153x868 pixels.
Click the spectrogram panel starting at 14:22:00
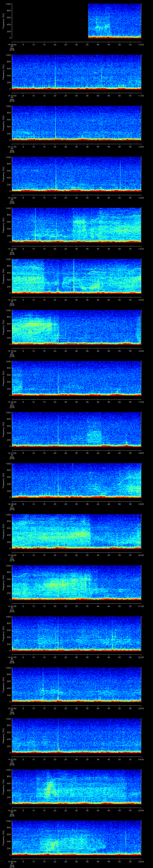coord(77,685)
